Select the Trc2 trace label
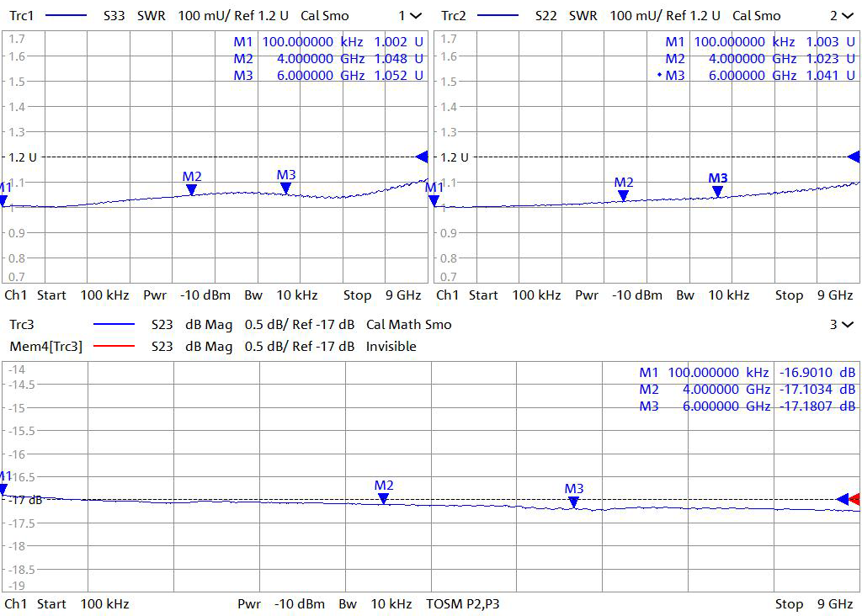Screen dimensions: 862x616 (x=454, y=16)
